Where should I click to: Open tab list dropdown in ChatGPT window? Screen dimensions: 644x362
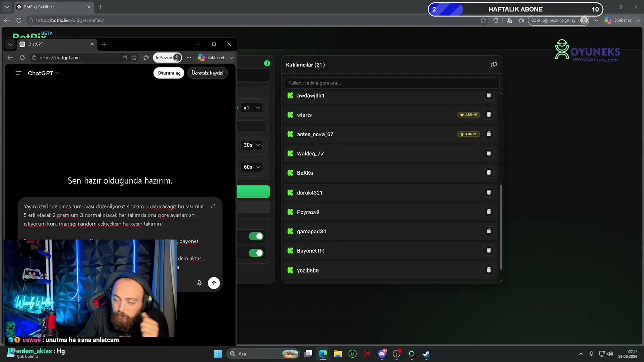10,44
